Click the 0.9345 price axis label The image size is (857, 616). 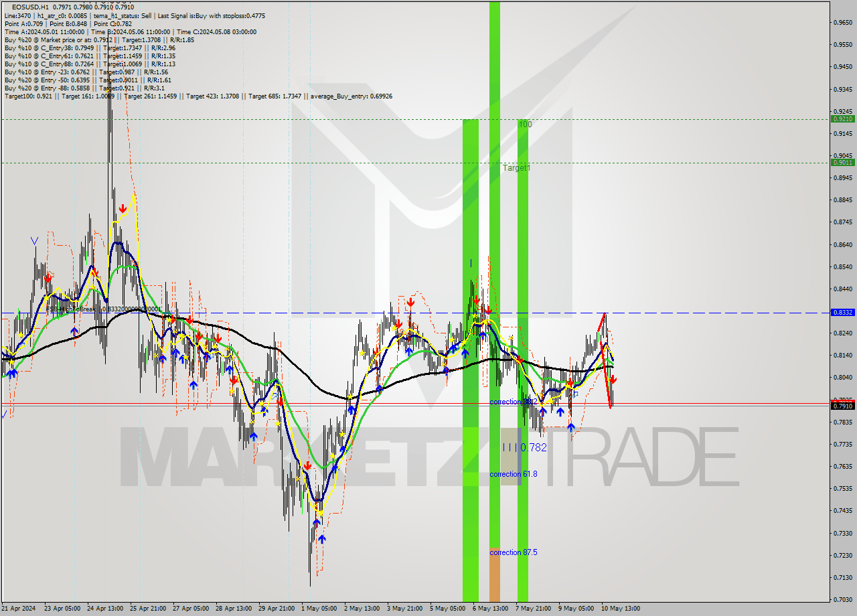click(842, 89)
